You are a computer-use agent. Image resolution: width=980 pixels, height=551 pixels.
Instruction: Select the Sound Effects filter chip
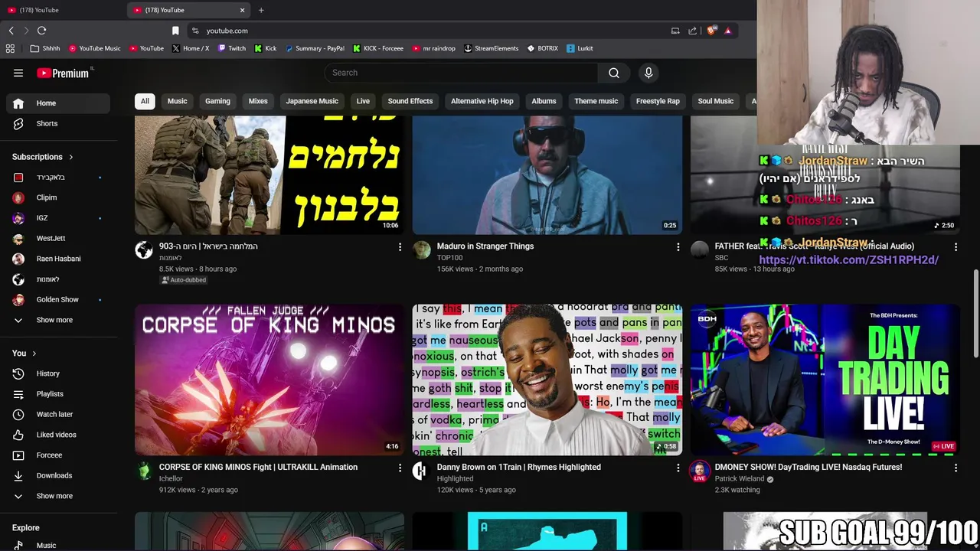coord(410,101)
